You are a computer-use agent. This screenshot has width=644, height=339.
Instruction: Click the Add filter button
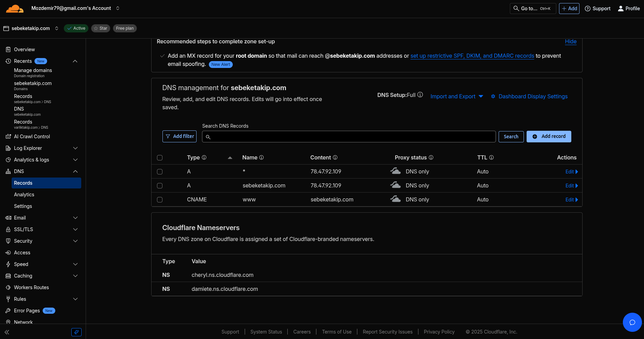[x=180, y=136]
